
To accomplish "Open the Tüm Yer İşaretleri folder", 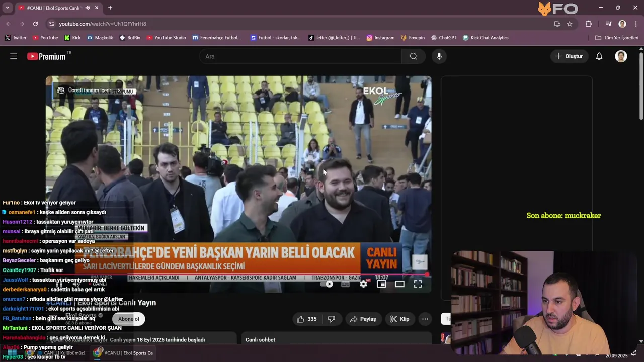I will pyautogui.click(x=617, y=38).
